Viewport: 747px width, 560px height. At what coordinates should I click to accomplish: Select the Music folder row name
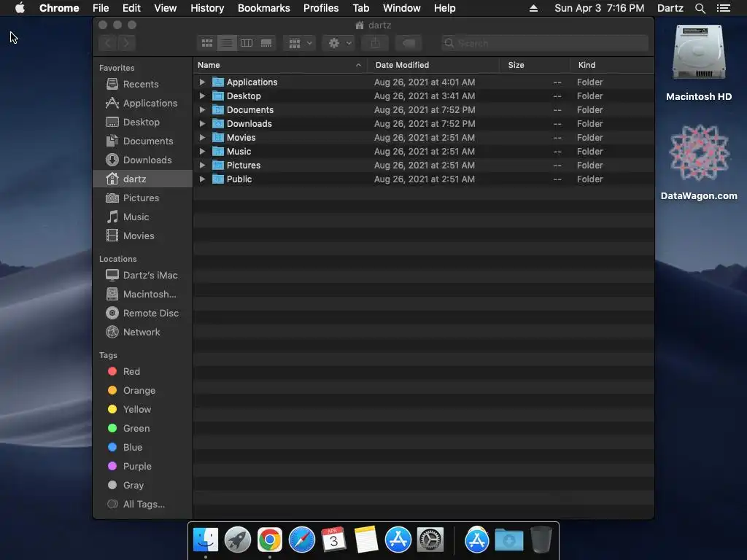pyautogui.click(x=239, y=152)
